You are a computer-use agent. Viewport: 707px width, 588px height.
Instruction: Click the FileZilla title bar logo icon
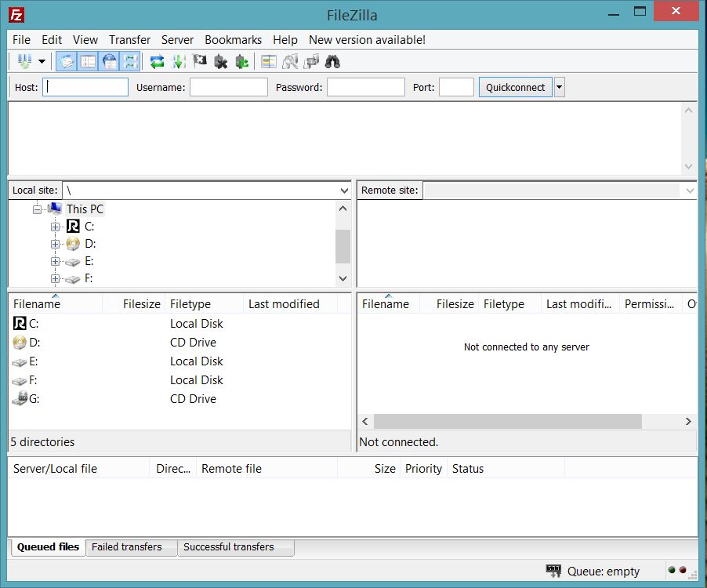pos(16,15)
